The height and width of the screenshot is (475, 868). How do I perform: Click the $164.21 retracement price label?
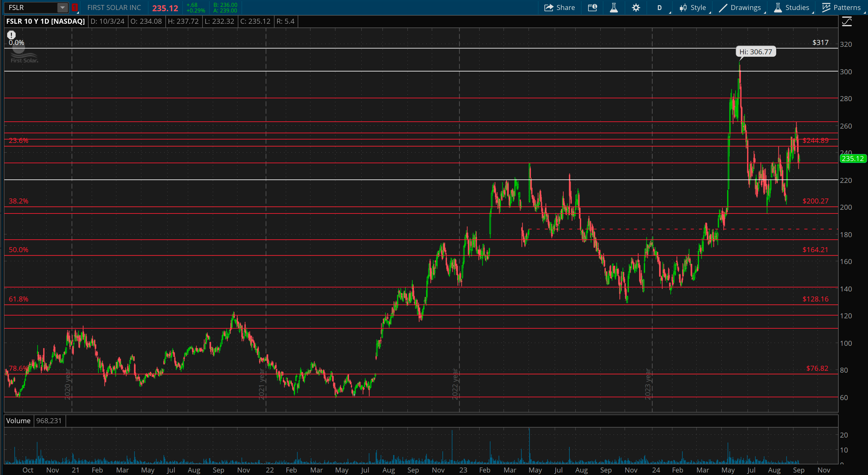pos(816,250)
